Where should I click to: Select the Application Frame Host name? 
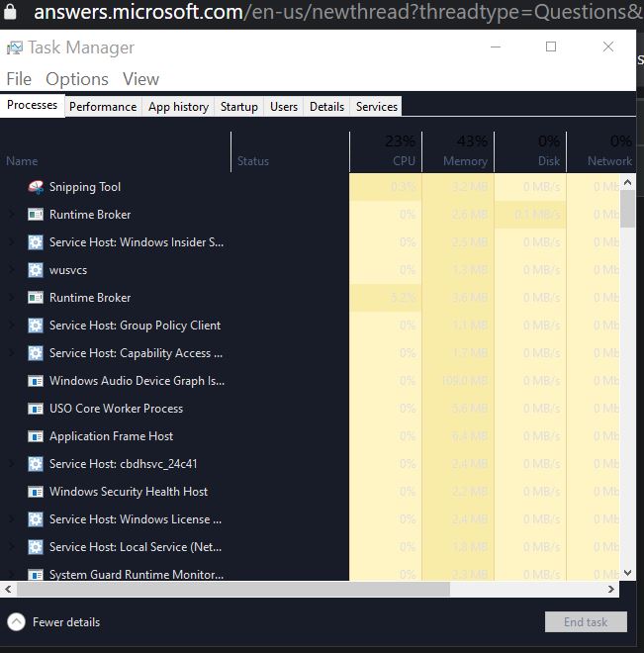pyautogui.click(x=111, y=436)
